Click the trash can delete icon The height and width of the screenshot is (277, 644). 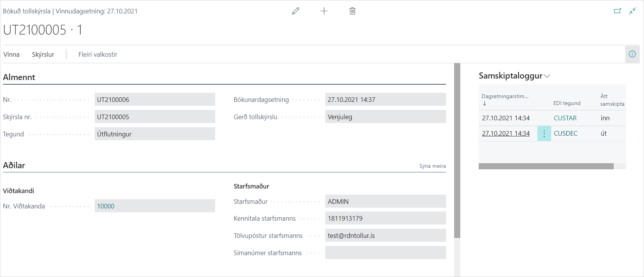(352, 11)
